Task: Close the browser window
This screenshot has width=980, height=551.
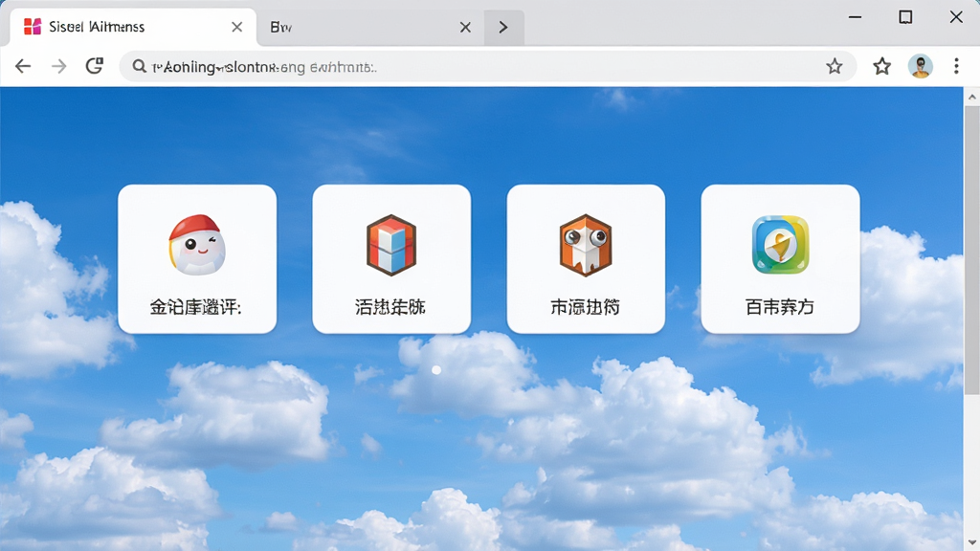Action: pyautogui.click(x=956, y=17)
